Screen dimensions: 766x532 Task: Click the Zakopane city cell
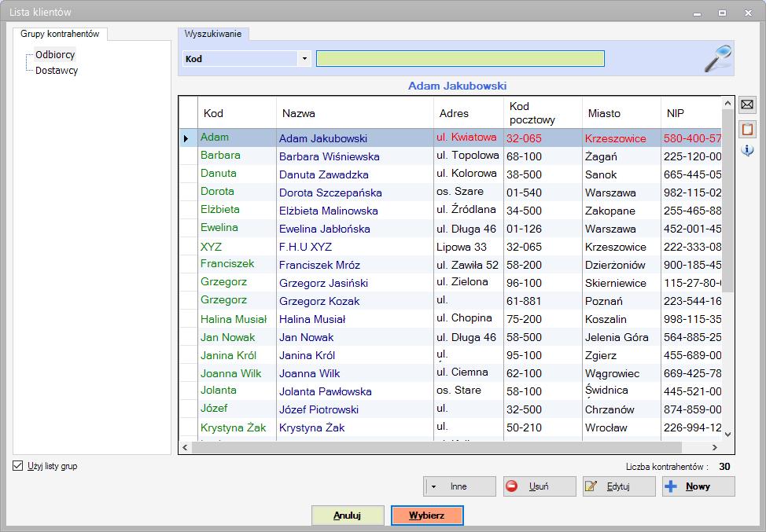(x=621, y=211)
